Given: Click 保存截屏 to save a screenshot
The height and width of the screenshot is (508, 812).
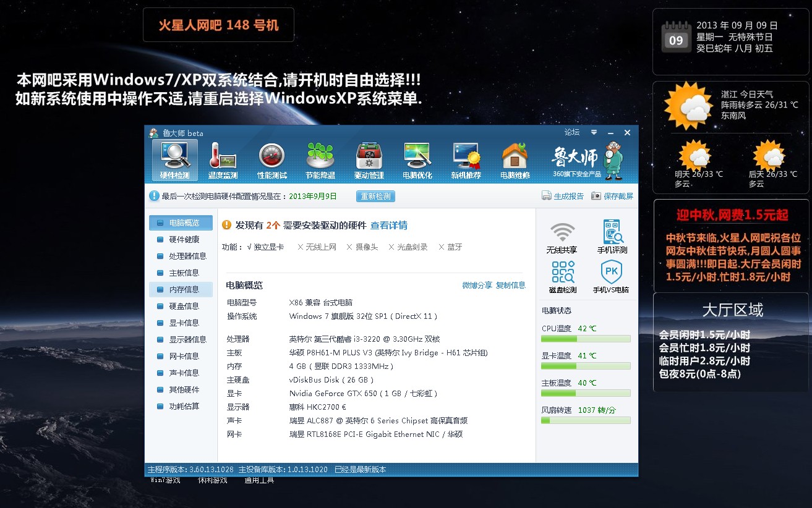Looking at the screenshot, I should [612, 196].
